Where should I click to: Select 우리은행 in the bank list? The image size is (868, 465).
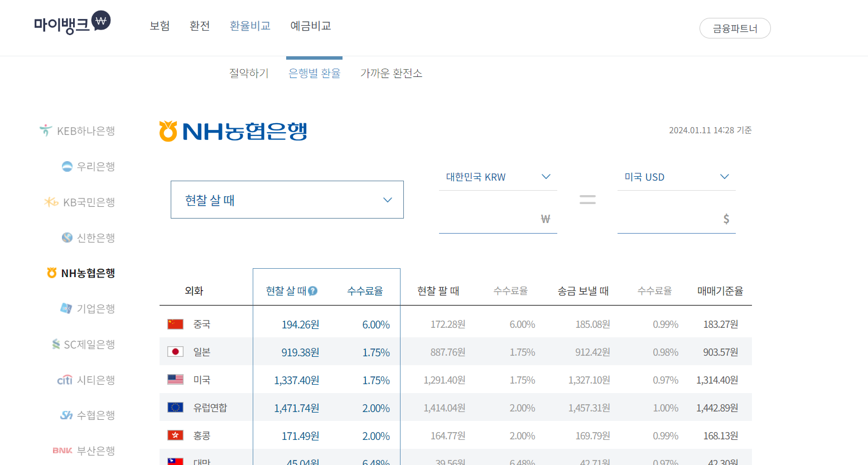[x=96, y=167]
